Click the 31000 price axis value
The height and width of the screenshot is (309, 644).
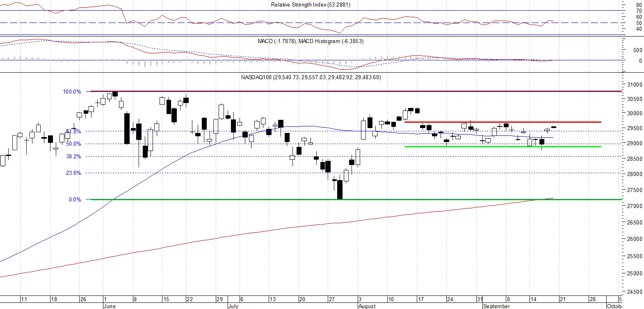[x=635, y=85]
